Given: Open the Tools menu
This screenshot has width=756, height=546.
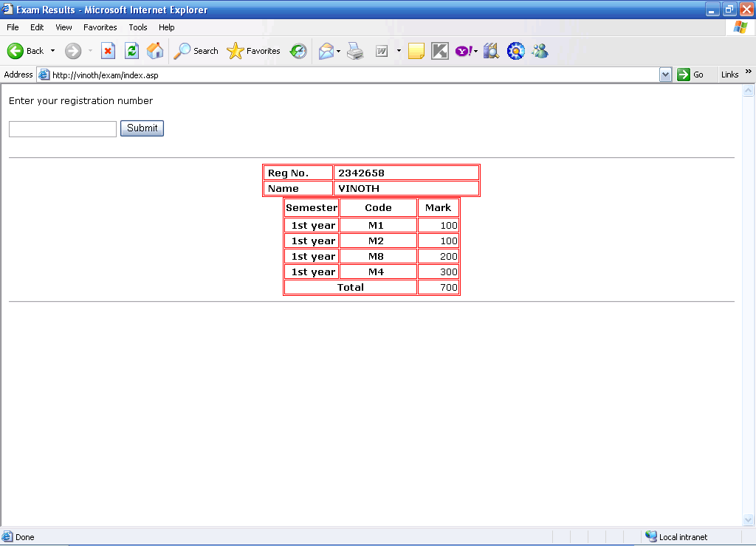Looking at the screenshot, I should coord(138,27).
